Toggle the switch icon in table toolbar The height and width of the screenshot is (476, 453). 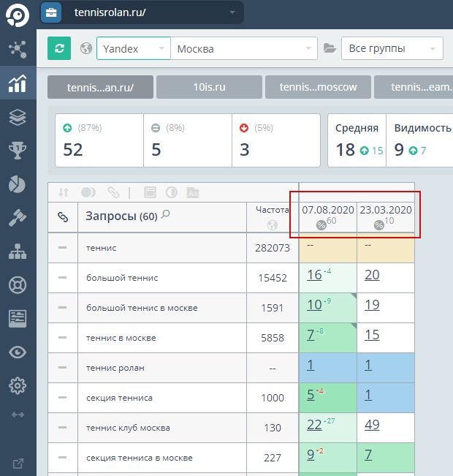point(88,192)
